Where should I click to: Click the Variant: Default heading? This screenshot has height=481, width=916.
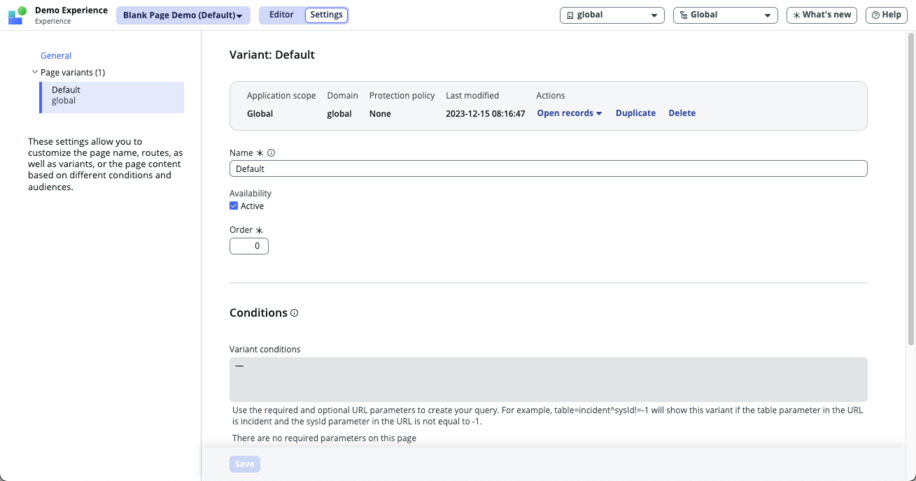pyautogui.click(x=272, y=55)
